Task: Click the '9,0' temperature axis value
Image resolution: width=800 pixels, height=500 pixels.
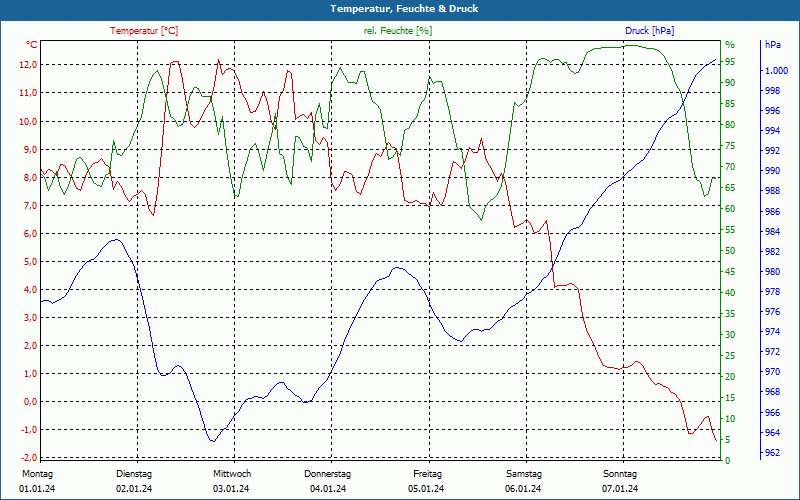Action: [30, 149]
